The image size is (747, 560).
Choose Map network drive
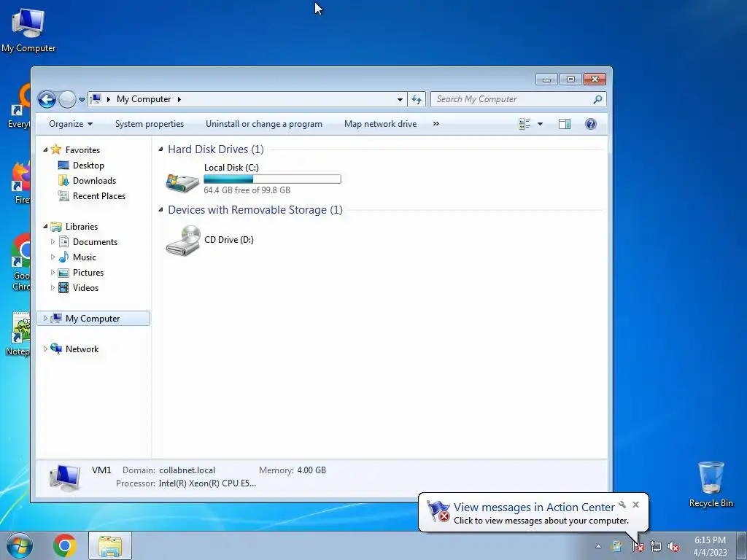tap(380, 124)
